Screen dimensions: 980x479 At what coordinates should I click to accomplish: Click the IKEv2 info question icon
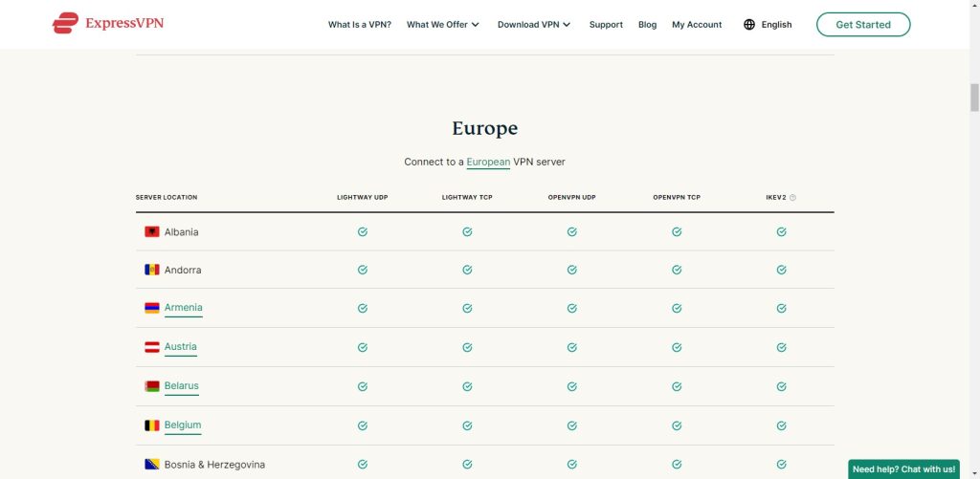(x=792, y=198)
